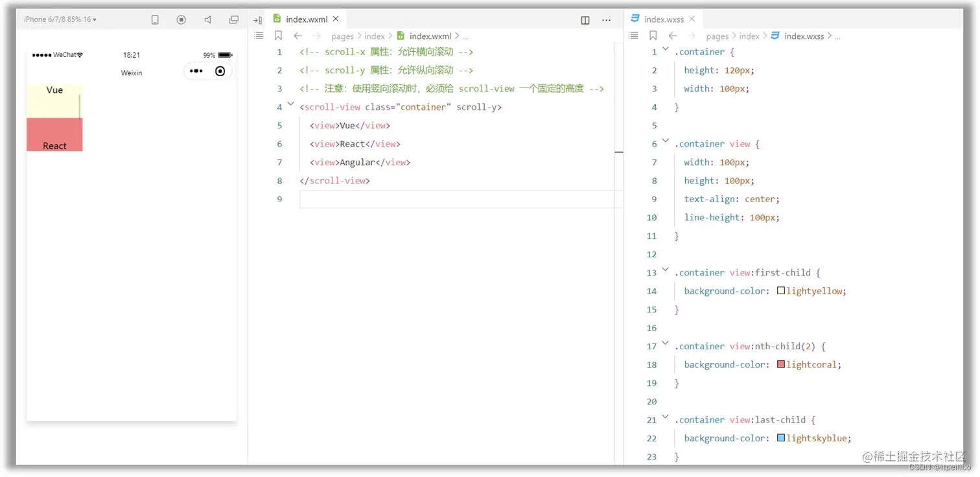This screenshot has height=477, width=980.
Task: Click the empty line 9 in wxml editor
Action: [x=461, y=199]
